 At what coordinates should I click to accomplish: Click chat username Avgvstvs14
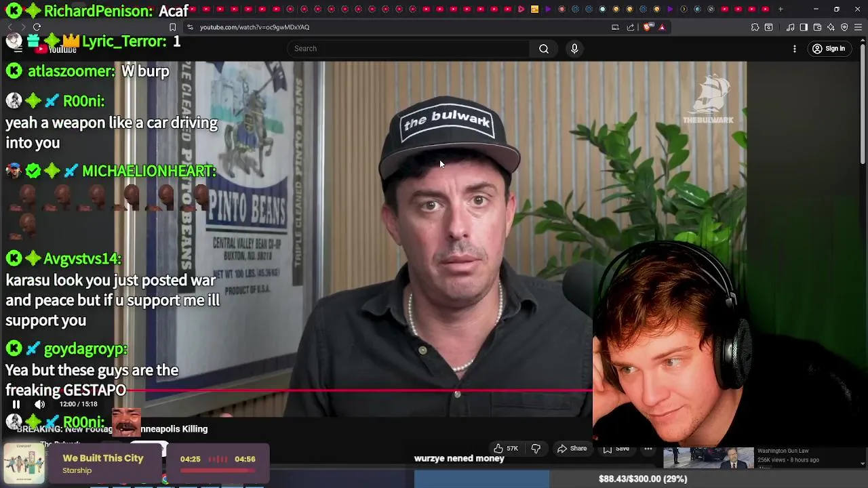[x=83, y=258]
